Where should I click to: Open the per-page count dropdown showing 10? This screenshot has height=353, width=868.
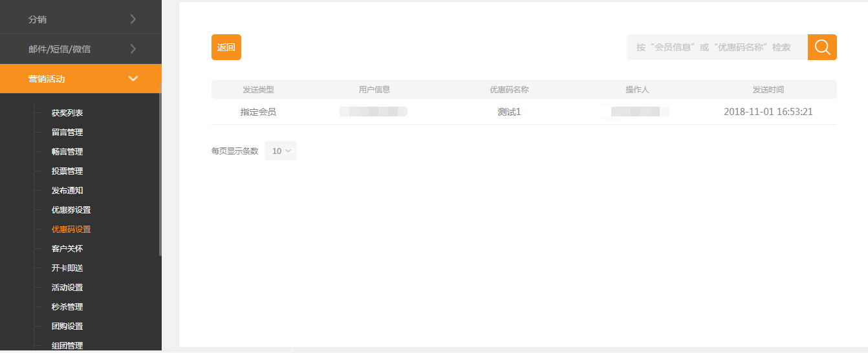[x=281, y=151]
